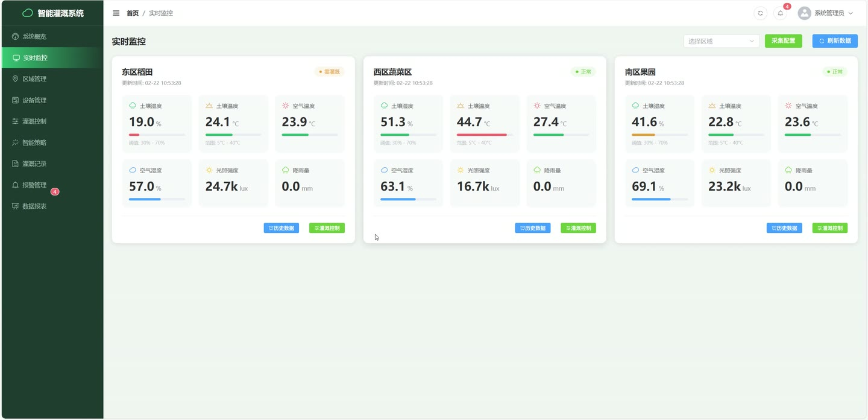868x420 pixels.
Task: Click the 土壤温度 icon in 东区稻田 card
Action: point(209,106)
